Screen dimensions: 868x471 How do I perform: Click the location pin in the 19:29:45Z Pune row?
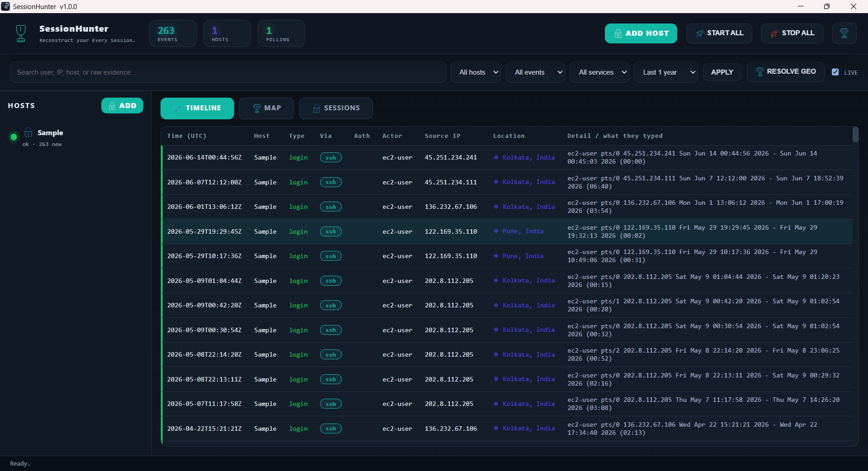[496, 231]
